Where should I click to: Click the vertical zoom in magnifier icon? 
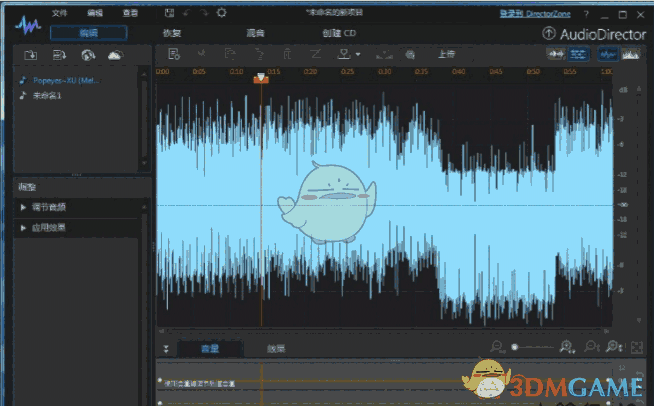click(x=614, y=347)
